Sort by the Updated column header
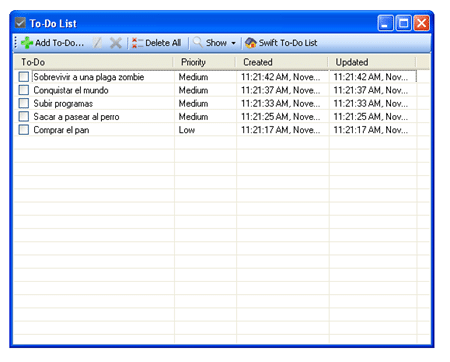 [372, 62]
